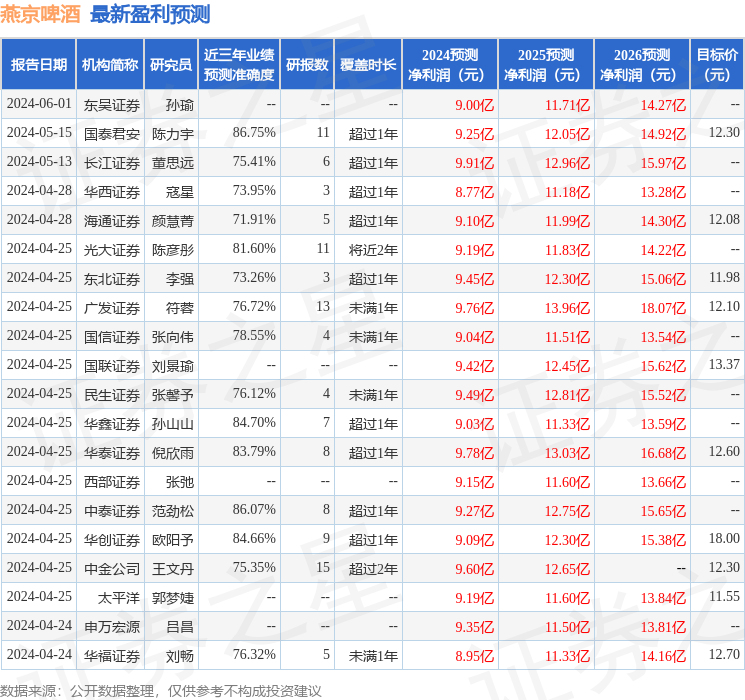Click the 华泰证券 institution cell

point(112,452)
